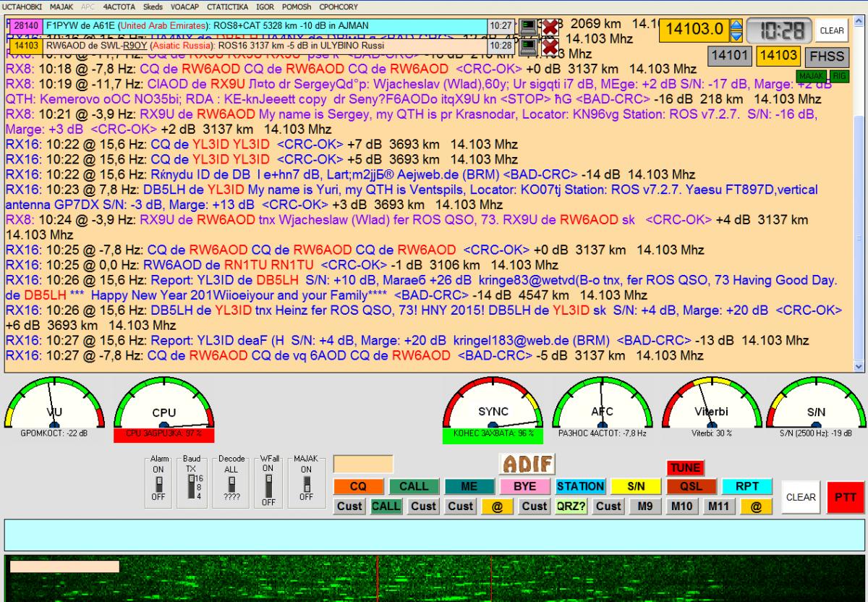Click the computer icon beside the 10:27 spot
868x602 pixels.
(x=529, y=27)
